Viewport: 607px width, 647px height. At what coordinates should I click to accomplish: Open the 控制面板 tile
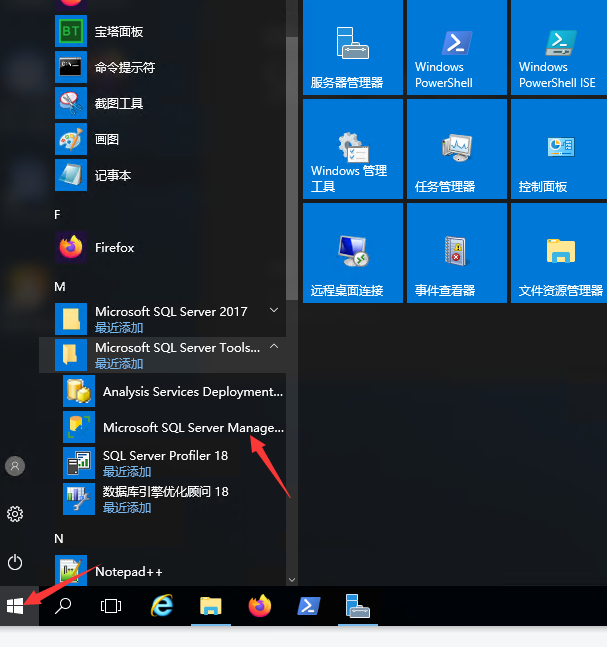coord(559,149)
